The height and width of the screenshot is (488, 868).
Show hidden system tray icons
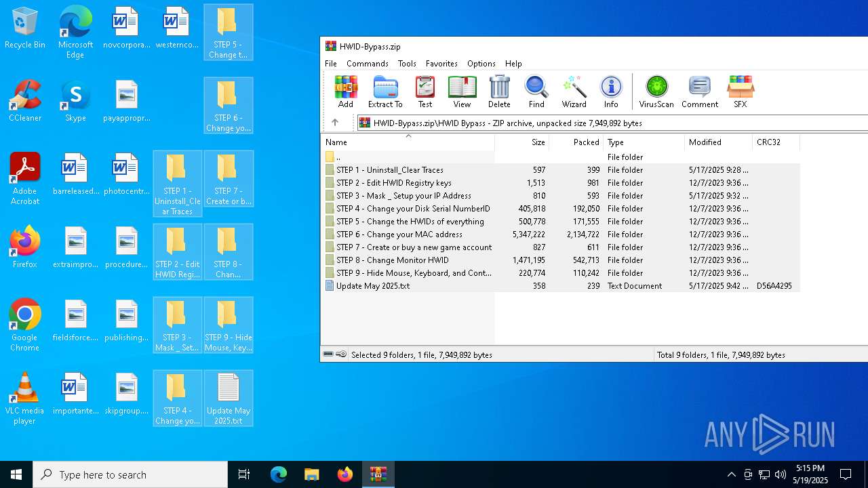pos(731,474)
